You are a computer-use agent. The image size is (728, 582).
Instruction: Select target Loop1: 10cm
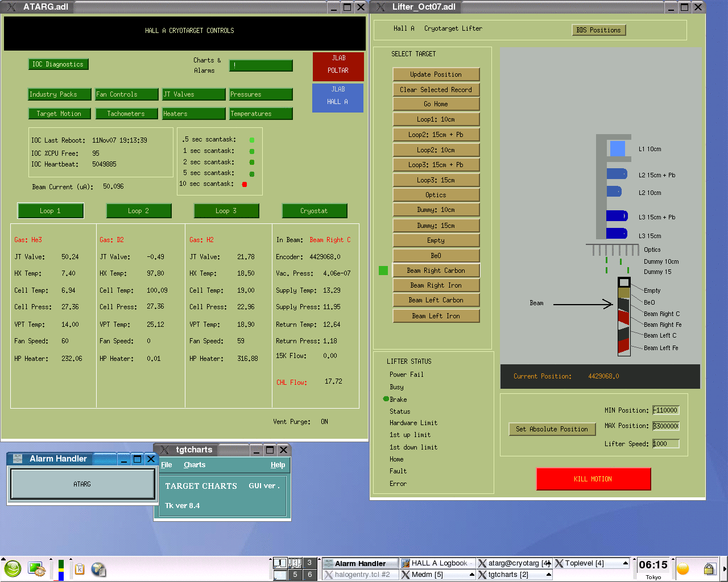[x=436, y=119]
